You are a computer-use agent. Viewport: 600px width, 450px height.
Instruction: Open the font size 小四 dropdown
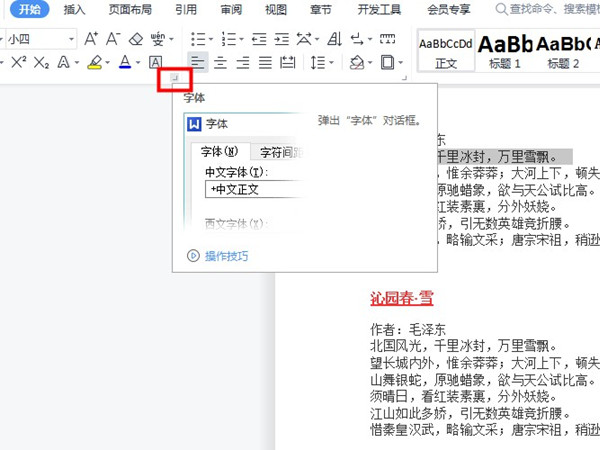[x=70, y=39]
